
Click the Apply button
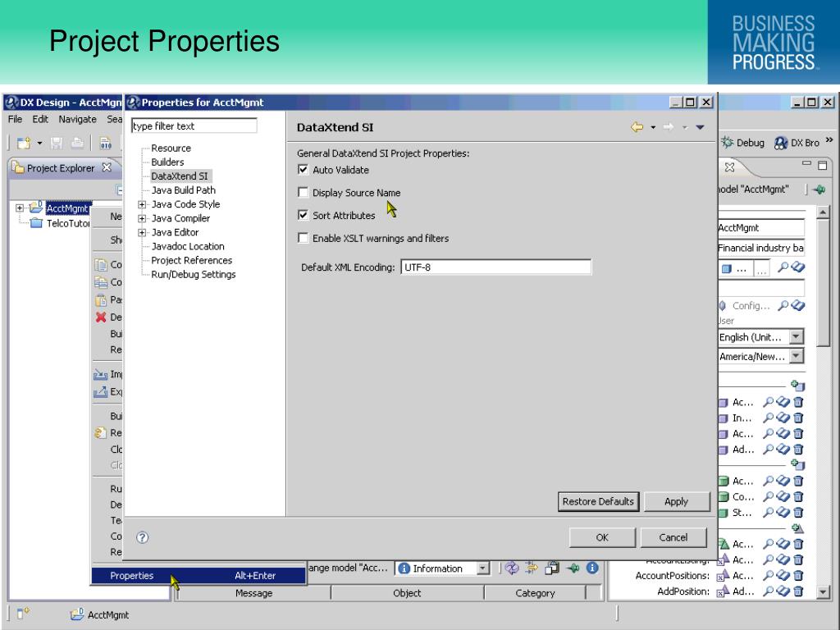pos(676,501)
